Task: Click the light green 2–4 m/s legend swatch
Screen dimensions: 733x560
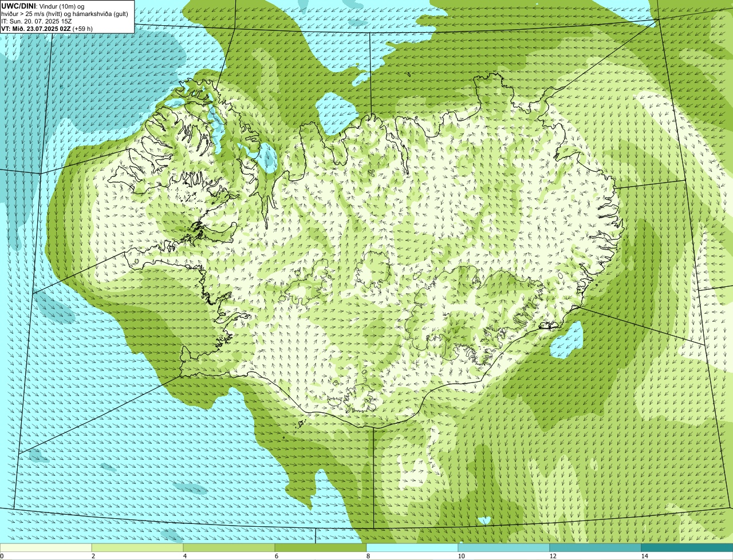Action: (x=137, y=547)
